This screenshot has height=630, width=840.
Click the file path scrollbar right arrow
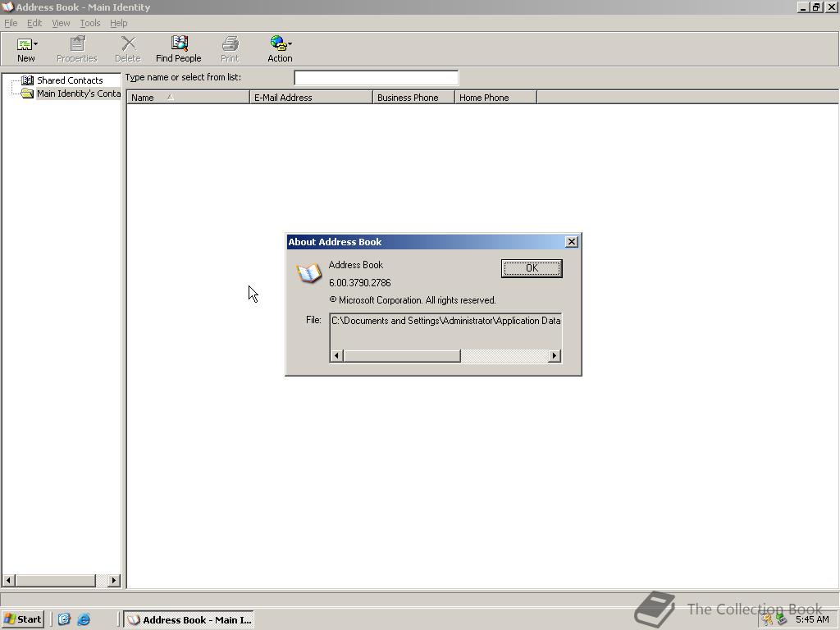pyautogui.click(x=555, y=356)
